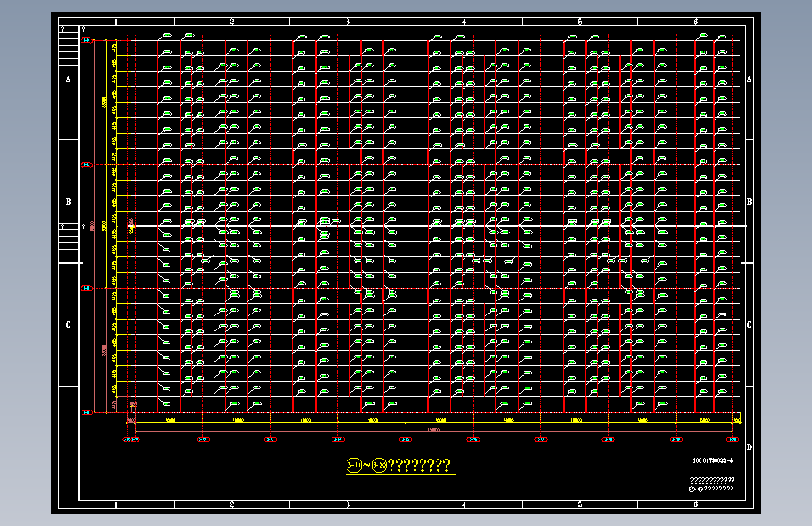
Task: Click zone number 2 on the bottom border
Action: click(232, 504)
